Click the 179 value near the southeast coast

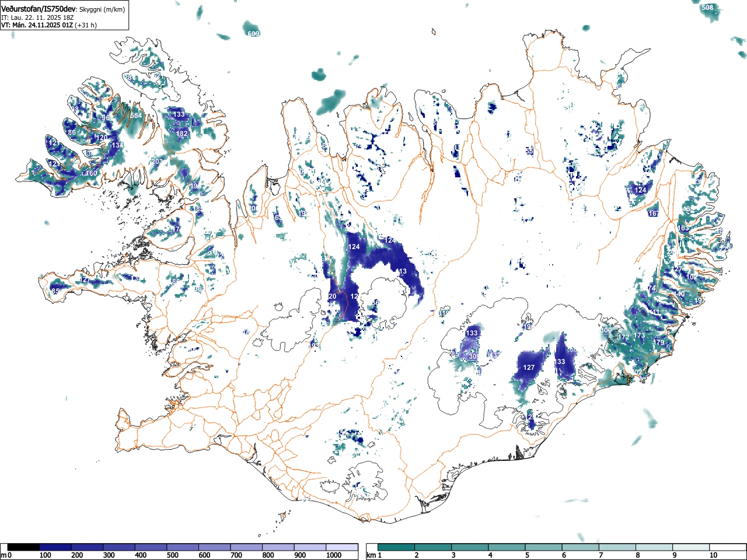point(659,342)
